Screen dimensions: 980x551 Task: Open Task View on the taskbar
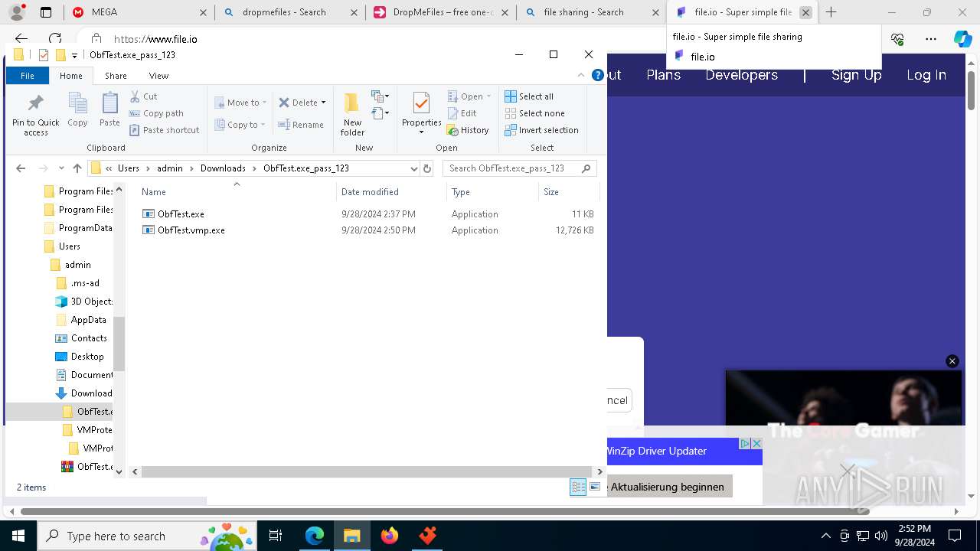point(276,536)
